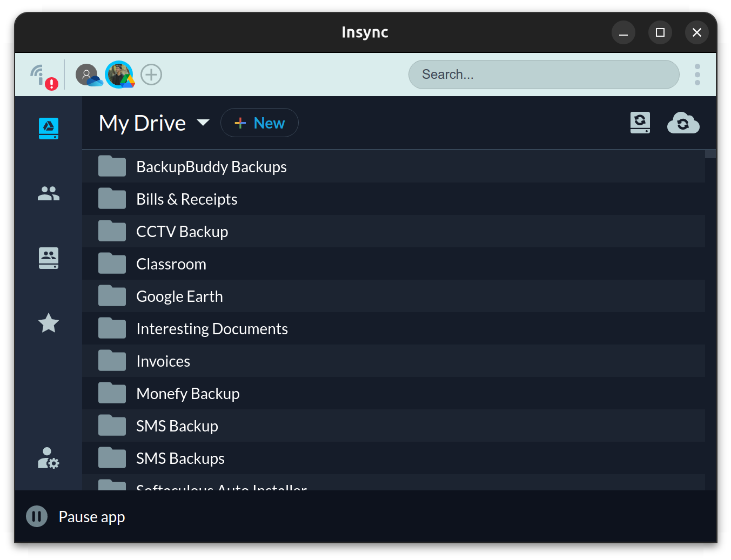Screen dimensions: 731x560
Task: Click the cloud sync icon
Action: [683, 123]
